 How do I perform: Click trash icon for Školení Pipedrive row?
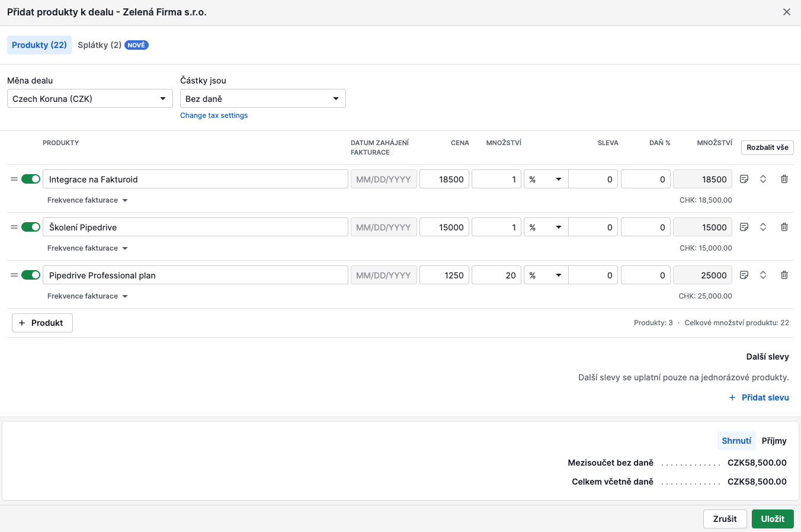[x=784, y=227]
